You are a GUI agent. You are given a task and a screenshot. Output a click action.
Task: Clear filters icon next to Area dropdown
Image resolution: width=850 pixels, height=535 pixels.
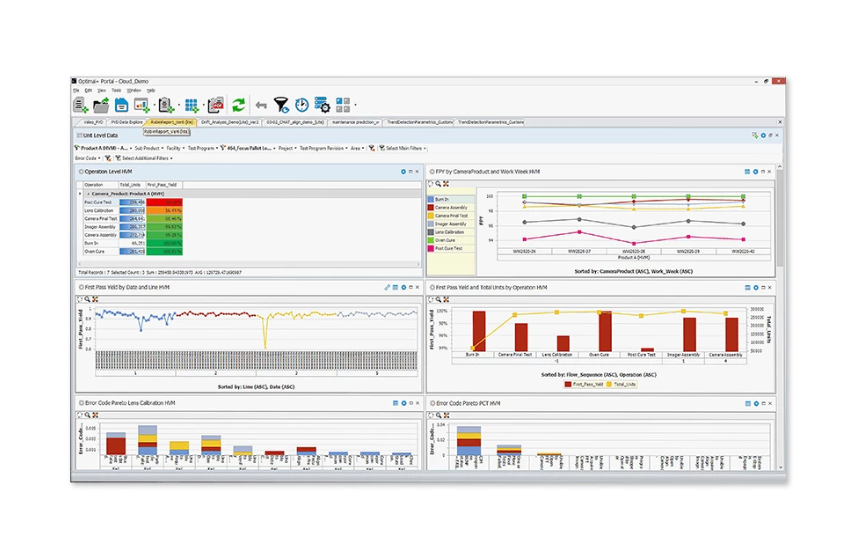pos(371,148)
